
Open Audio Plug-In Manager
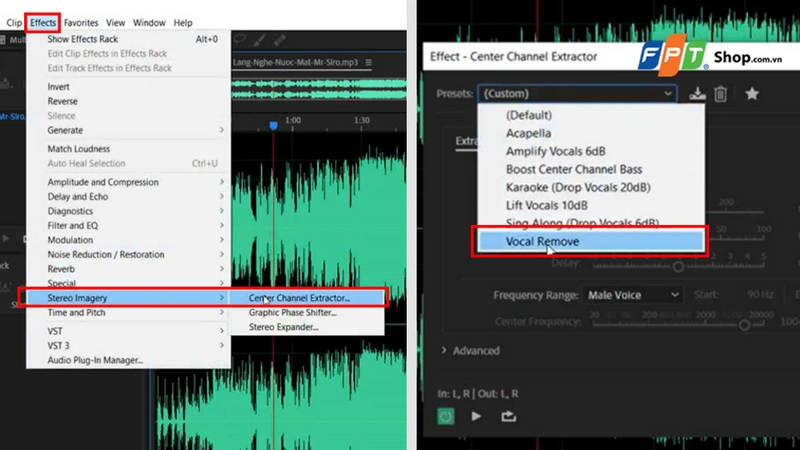(x=129, y=360)
